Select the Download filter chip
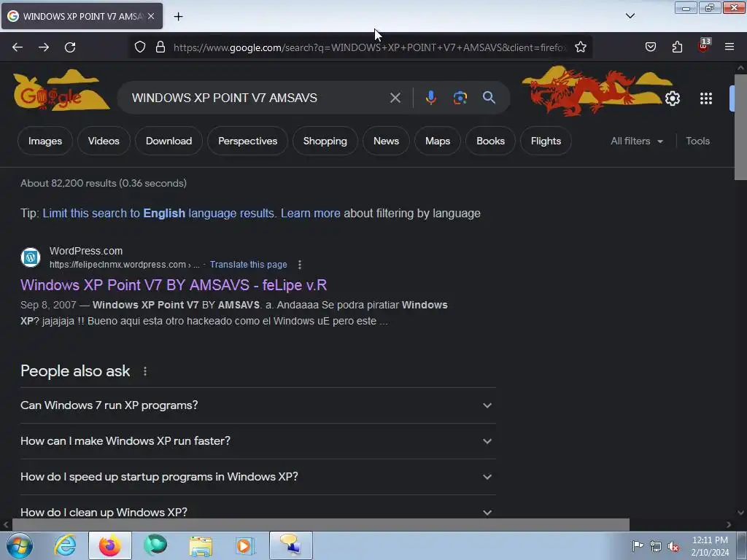Viewport: 747px width, 560px height. pos(169,141)
